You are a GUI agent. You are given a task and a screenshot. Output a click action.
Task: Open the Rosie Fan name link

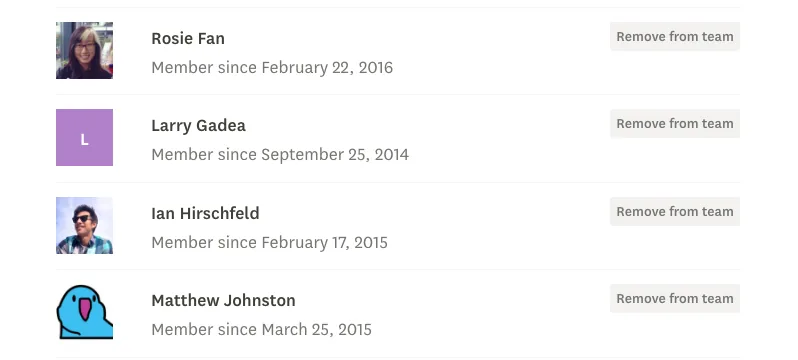pyautogui.click(x=188, y=39)
